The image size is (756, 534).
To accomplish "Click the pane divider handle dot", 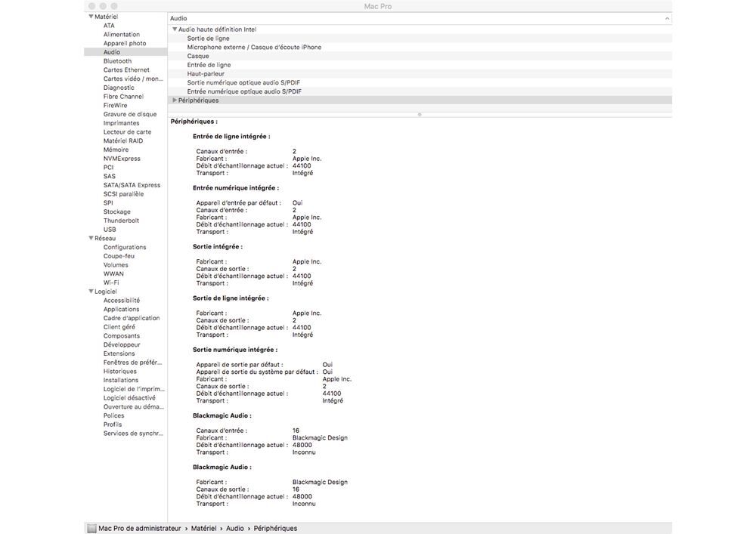I will (x=420, y=115).
